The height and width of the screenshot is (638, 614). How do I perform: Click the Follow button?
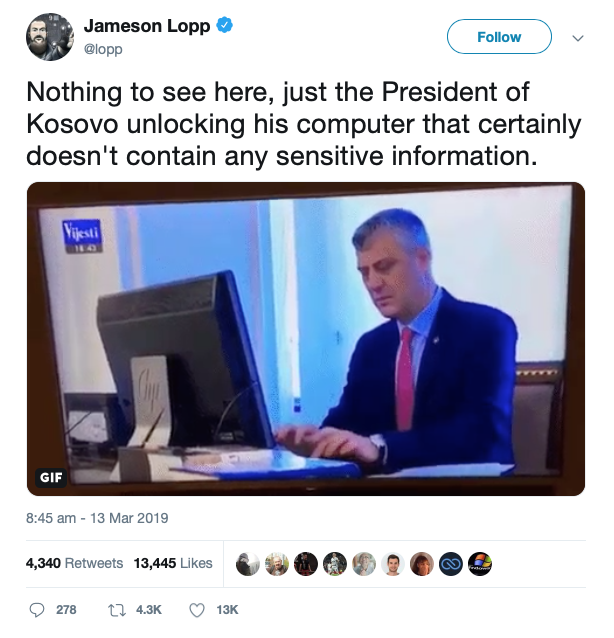pos(499,37)
